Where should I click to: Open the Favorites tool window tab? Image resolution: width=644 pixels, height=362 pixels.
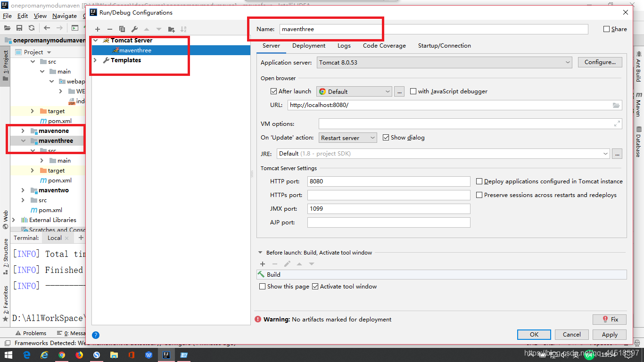coord(6,303)
